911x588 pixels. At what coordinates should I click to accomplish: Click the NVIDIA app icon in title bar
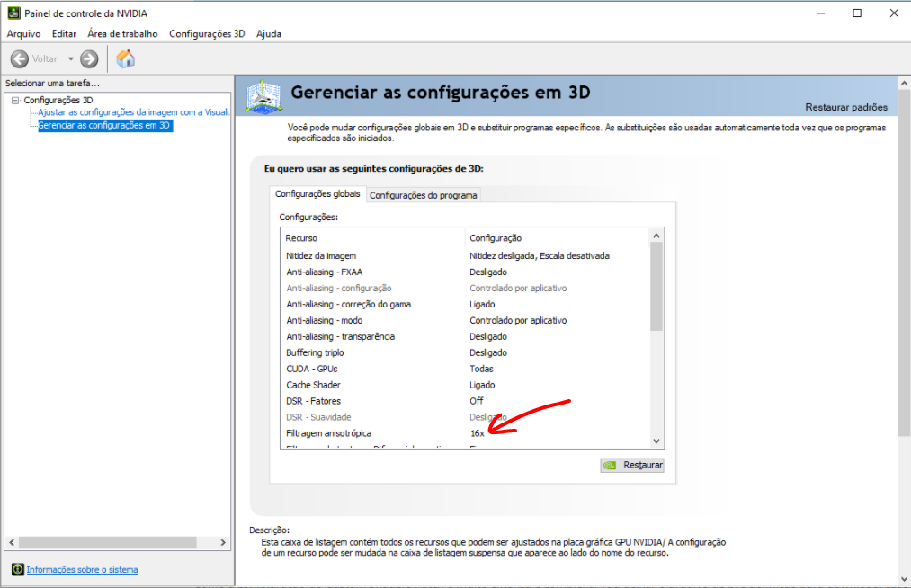click(13, 13)
